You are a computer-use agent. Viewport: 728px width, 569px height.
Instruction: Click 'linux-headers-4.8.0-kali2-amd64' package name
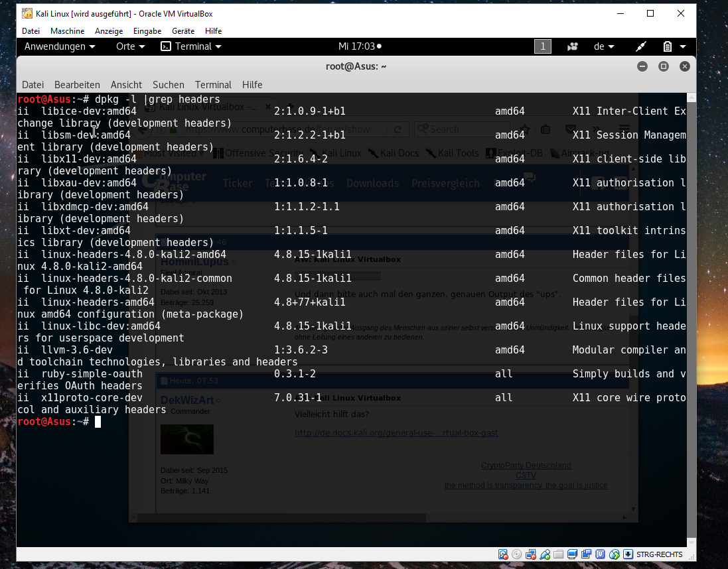point(133,255)
